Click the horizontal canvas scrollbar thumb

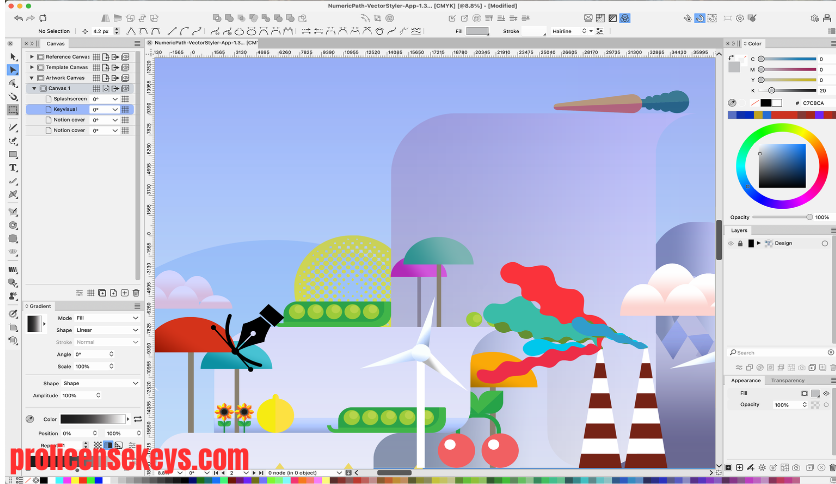[x=394, y=473]
